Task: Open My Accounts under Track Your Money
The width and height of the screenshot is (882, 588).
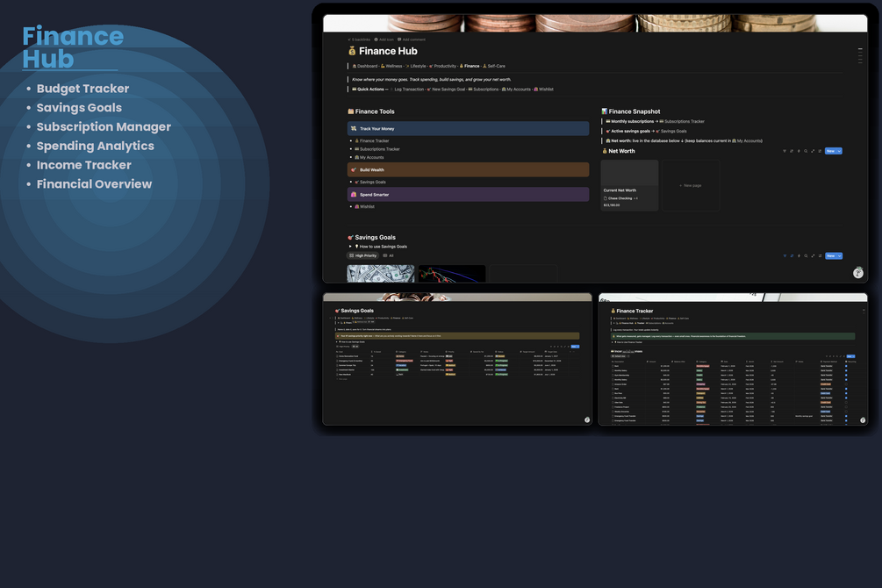Action: 369,158
